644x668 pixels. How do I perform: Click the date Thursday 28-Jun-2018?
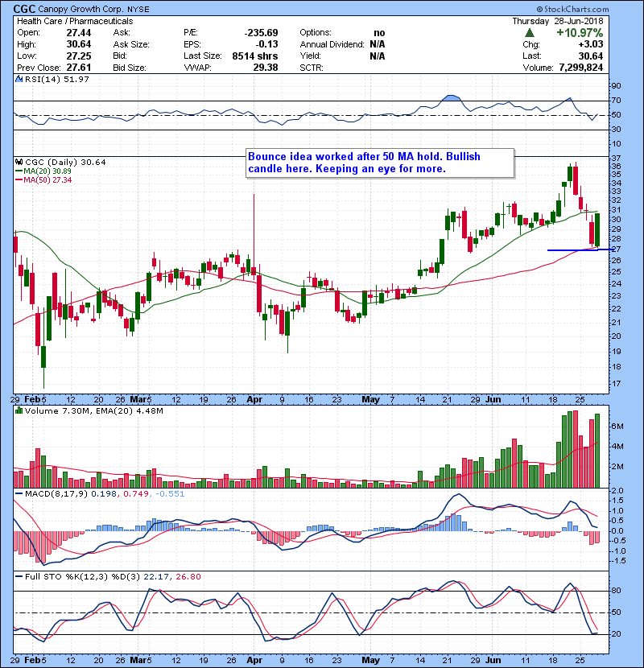pos(558,21)
